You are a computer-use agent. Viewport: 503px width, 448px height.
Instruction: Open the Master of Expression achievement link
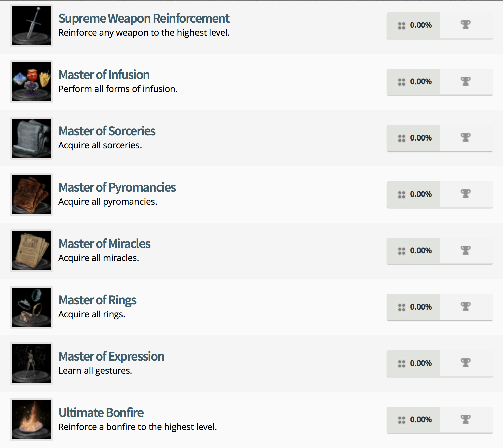click(x=111, y=356)
